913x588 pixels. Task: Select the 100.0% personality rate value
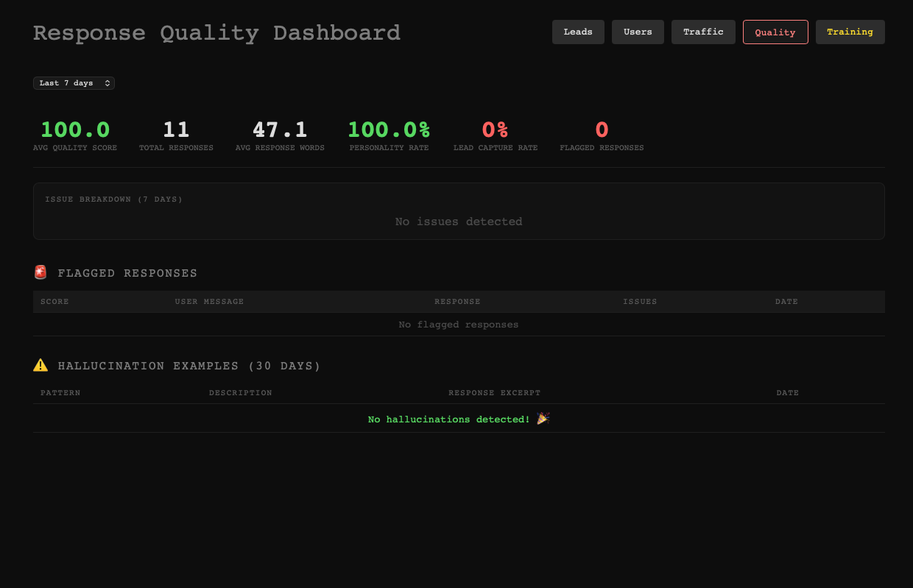point(389,130)
